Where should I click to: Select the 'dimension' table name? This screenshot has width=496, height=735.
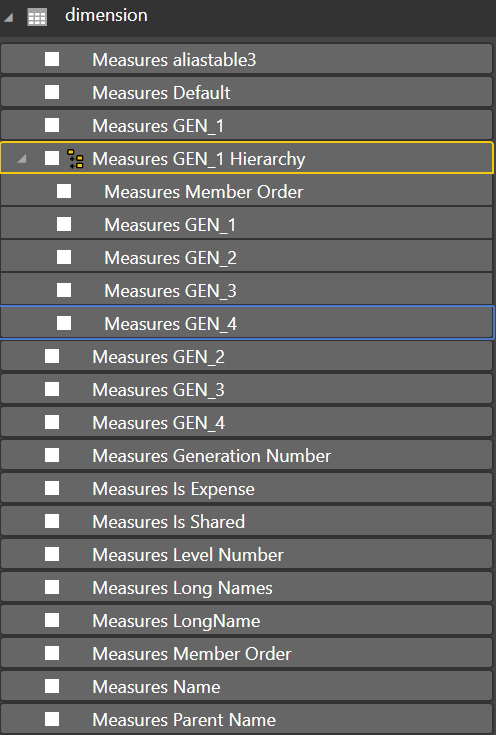[x=106, y=15]
